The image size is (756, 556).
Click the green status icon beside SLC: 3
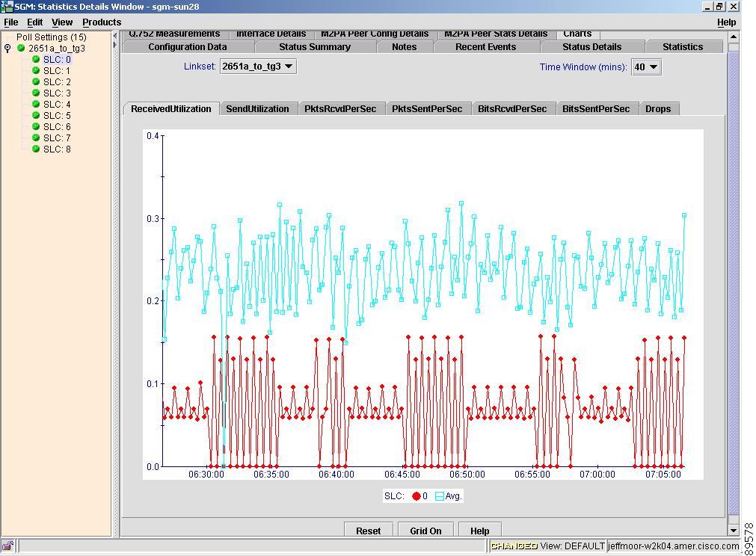pos(36,93)
